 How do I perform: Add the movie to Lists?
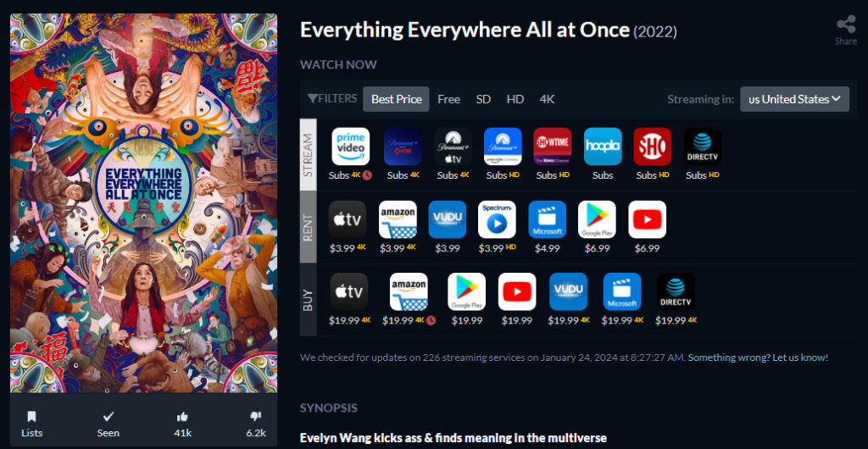(x=31, y=423)
